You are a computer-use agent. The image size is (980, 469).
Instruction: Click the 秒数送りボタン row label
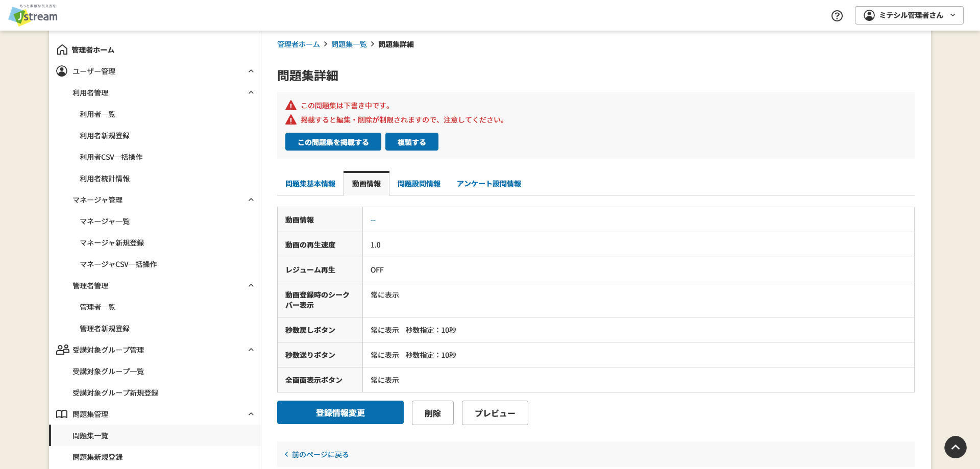(310, 355)
